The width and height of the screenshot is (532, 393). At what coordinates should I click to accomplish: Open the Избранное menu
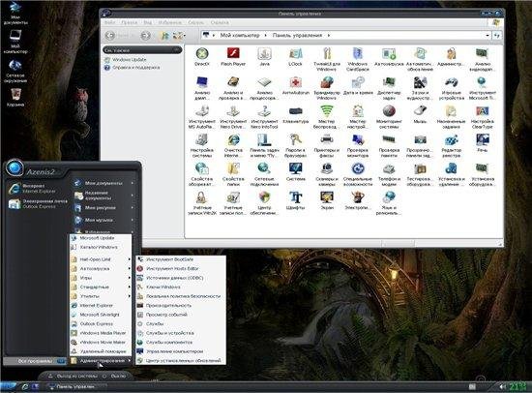tap(169, 23)
